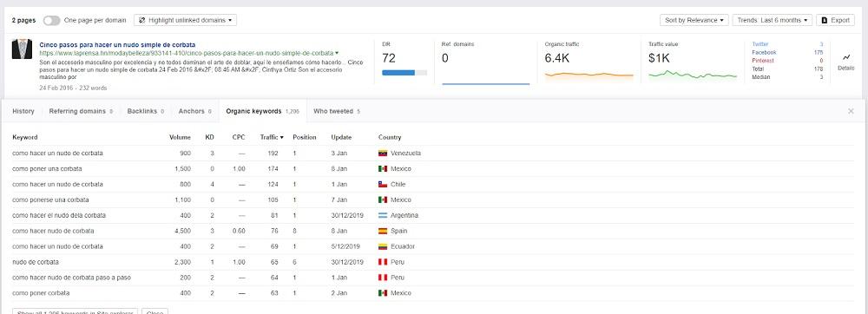
Task: Sort table by Traffic column
Action: click(x=272, y=137)
